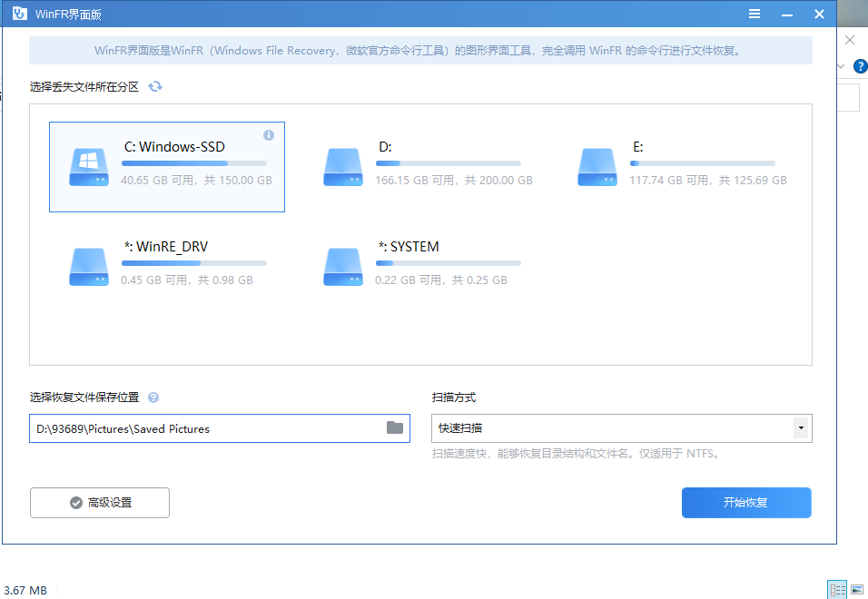This screenshot has width=868, height=599.
Task: Open 高级设置 advanced settings
Action: click(99, 502)
